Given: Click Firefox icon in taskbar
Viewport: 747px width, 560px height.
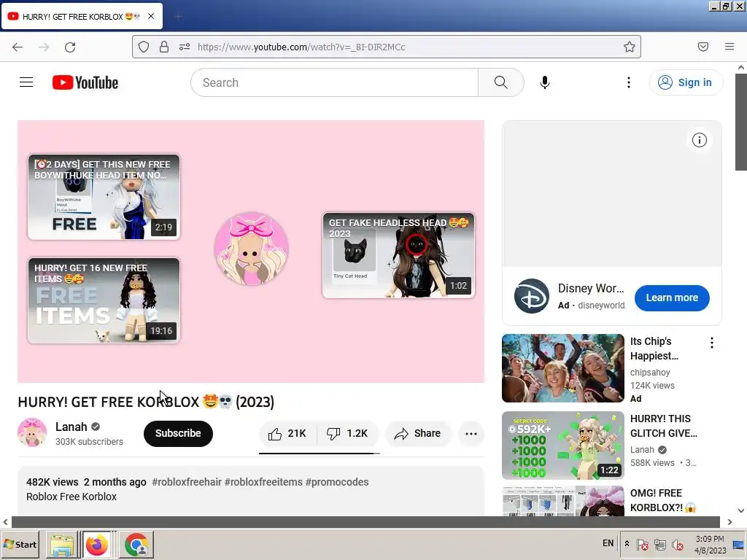Looking at the screenshot, I should tap(97, 545).
